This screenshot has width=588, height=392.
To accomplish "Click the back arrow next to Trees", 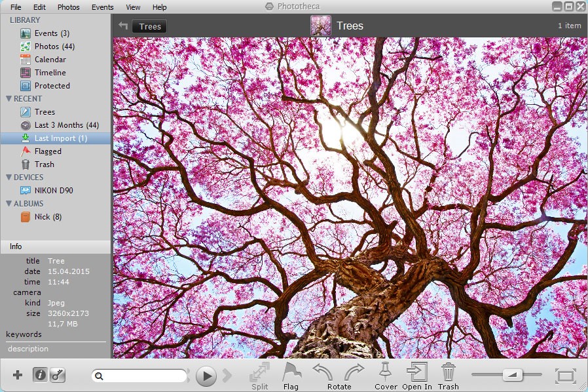I will click(124, 26).
